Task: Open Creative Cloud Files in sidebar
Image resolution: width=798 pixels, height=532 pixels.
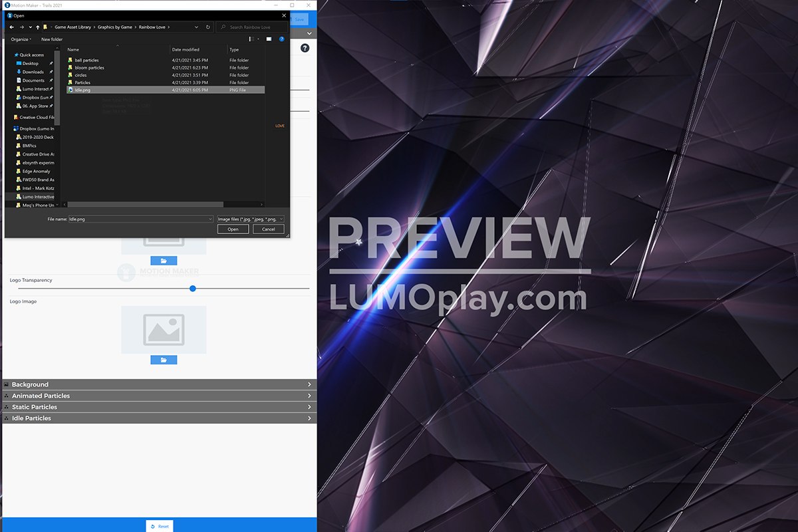Action: tap(37, 118)
